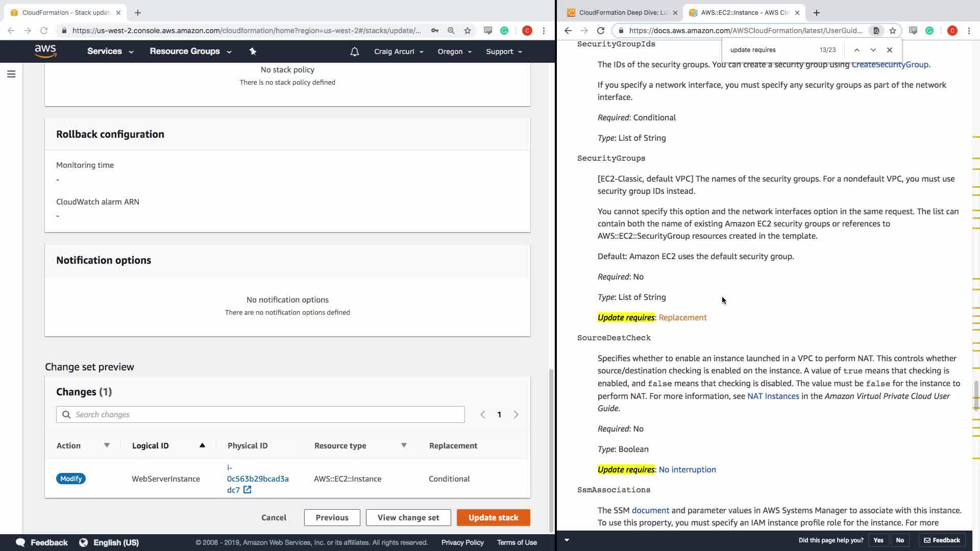
Task: Open the hamburger side navigation menu
Action: coord(11,74)
